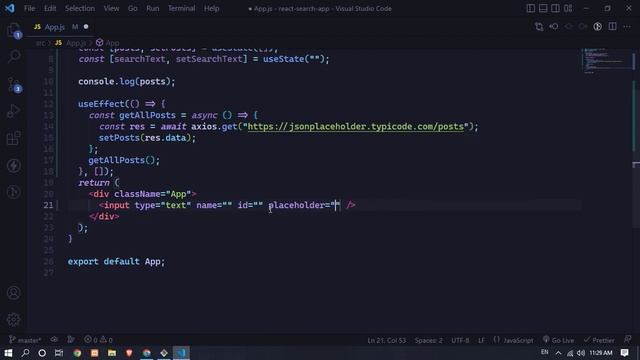Open the File menu
Image resolution: width=640 pixels, height=360 pixels.
29,8
